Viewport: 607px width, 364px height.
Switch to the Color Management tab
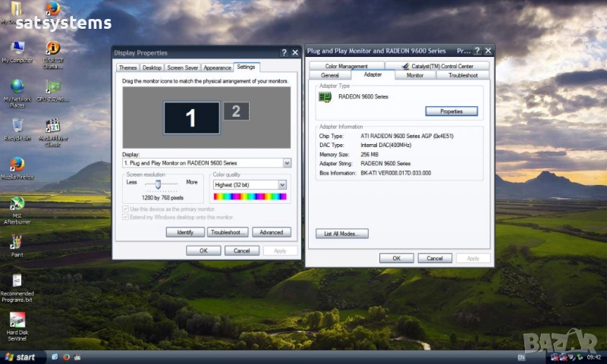346,66
